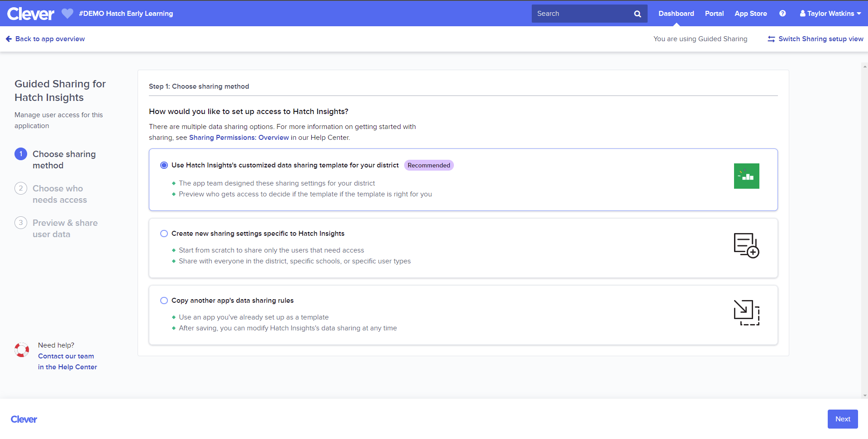This screenshot has height=439, width=868.
Task: Select Create new sharing settings radio option
Action: coord(164,234)
